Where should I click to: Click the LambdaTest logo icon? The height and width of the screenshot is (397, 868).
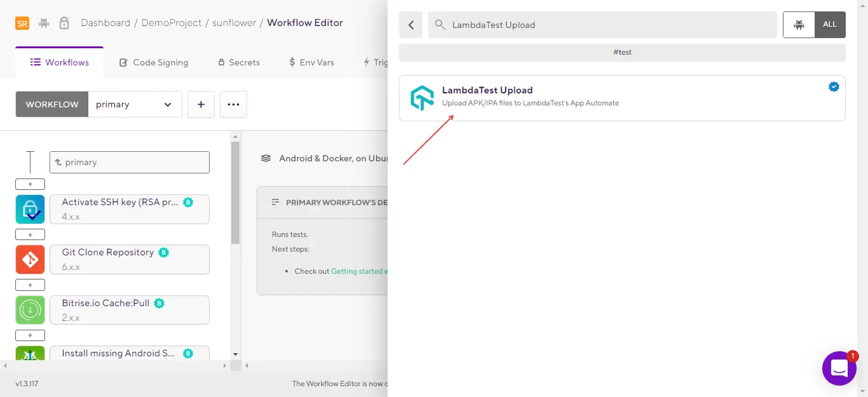(422, 98)
